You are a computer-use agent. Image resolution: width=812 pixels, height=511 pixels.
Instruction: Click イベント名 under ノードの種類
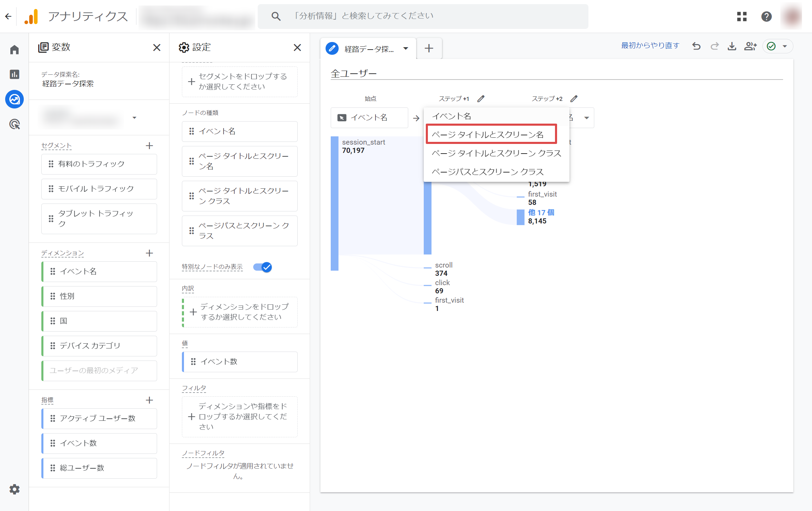[x=240, y=132]
